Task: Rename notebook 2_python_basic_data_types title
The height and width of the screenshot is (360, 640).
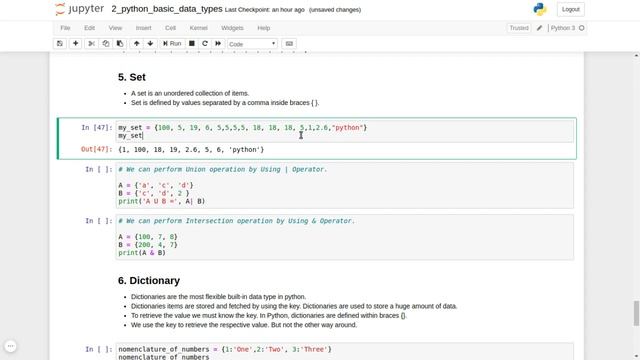Action: pos(167,9)
